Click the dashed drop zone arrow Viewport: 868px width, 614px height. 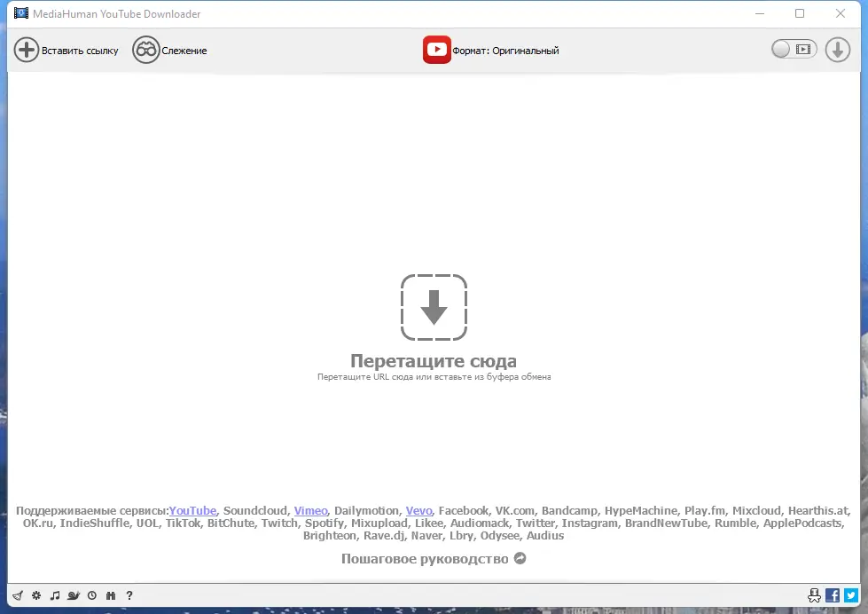pos(434,307)
